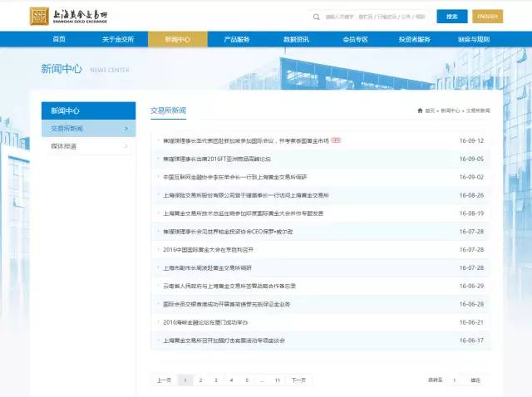Open the 制度与规则 menu item

click(474, 39)
